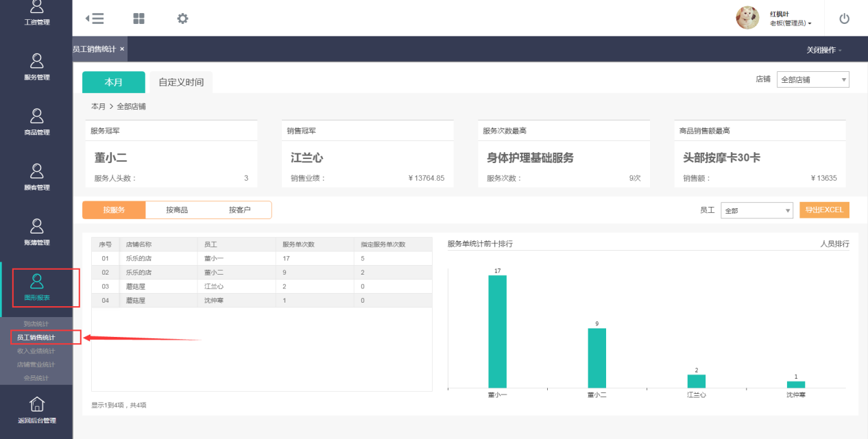868x439 pixels.
Task: Click the 沈仲骞 bar valued 1
Action: 796,385
